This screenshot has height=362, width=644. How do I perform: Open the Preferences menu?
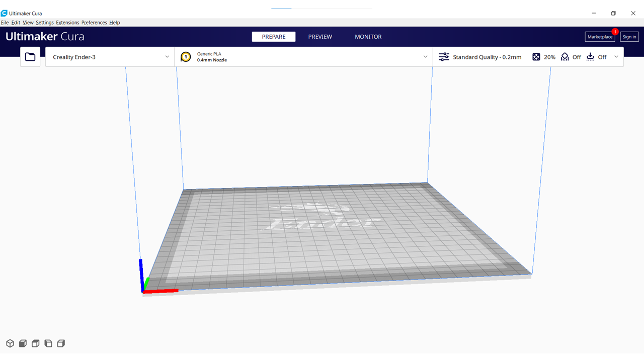pos(94,23)
